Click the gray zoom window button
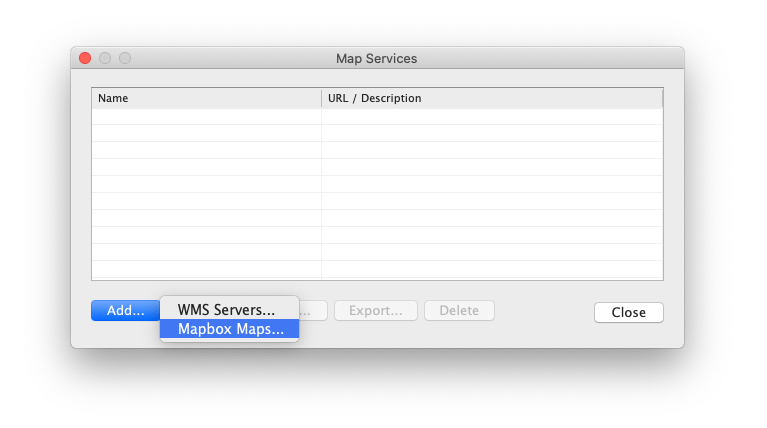 pos(125,58)
